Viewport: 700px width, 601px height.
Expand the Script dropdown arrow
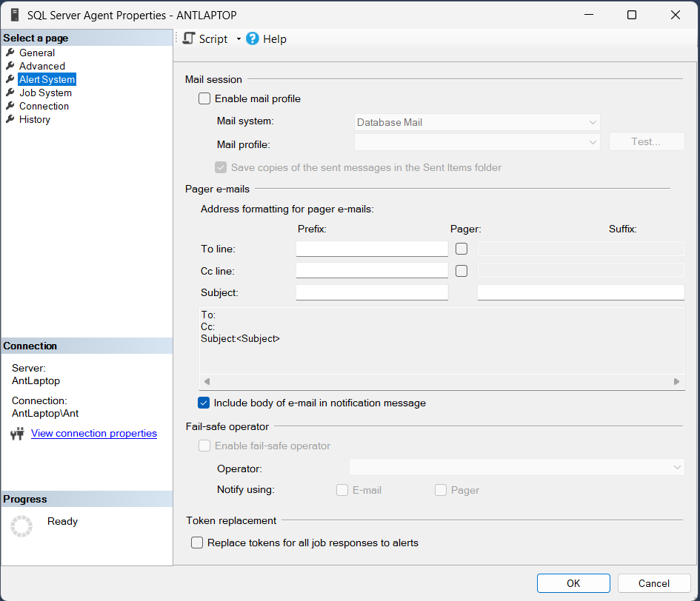tap(239, 39)
